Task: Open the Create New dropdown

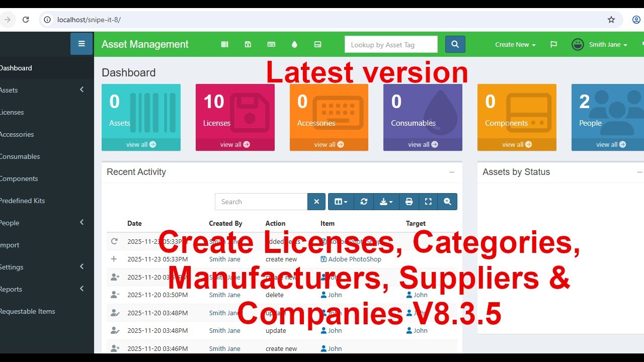Action: [515, 44]
